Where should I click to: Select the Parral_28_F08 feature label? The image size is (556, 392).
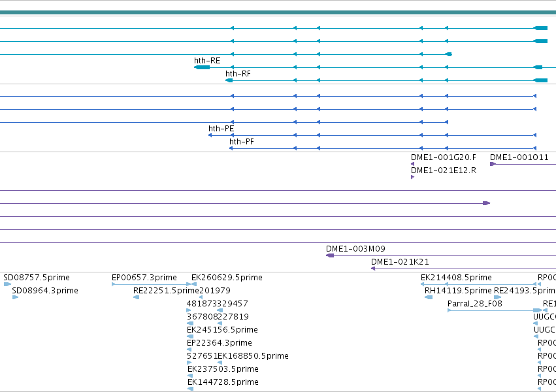point(475,304)
